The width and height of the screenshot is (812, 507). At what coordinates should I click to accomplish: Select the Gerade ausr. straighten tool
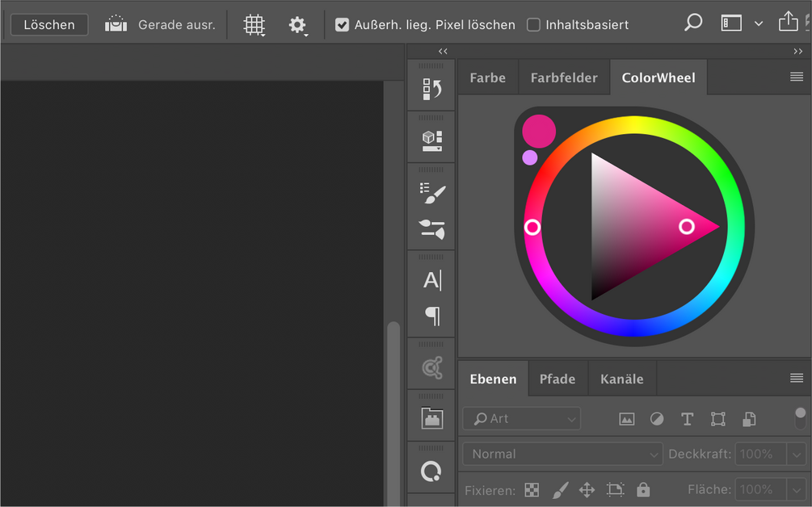[160, 24]
